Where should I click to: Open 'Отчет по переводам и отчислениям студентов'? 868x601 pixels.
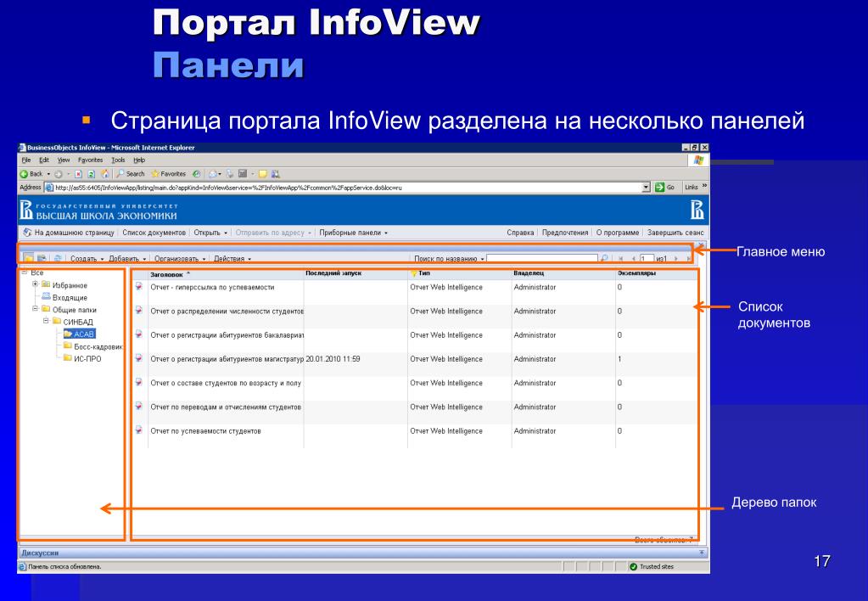point(226,407)
